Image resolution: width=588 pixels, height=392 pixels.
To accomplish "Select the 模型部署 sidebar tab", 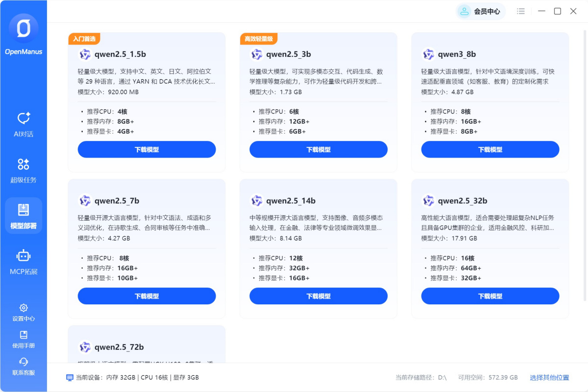I will tap(24, 216).
